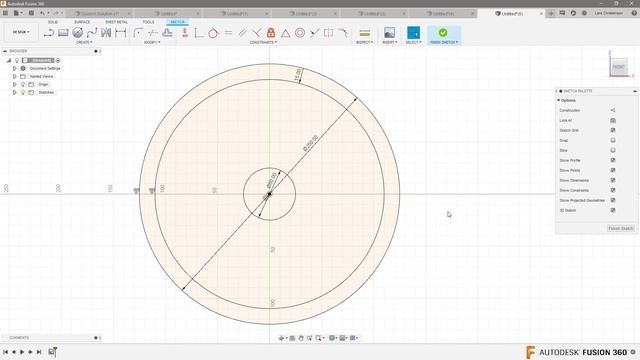Click the Measure icon under Inspect
This screenshot has height=360, width=640.
coord(364,33)
